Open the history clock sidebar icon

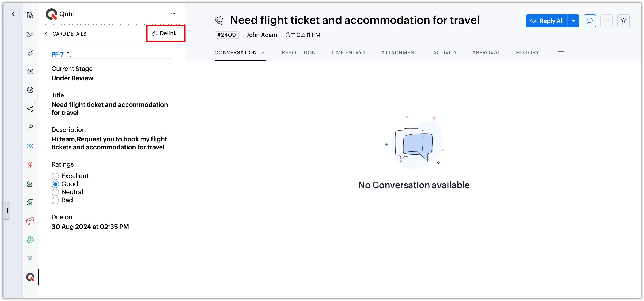coord(30,72)
